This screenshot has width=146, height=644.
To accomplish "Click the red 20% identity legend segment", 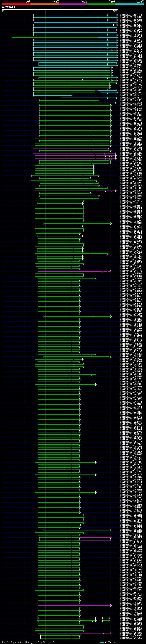I will coord(16,4).
